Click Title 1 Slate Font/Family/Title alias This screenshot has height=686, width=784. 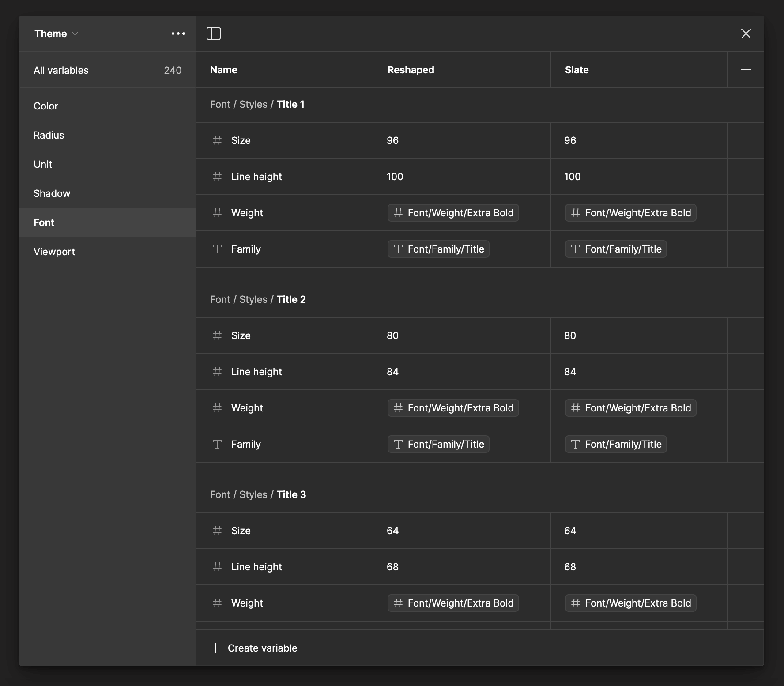tap(616, 249)
